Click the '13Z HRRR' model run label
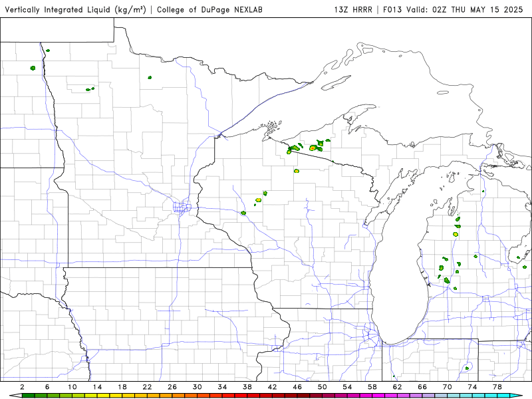The width and height of the screenshot is (532, 399). (353, 10)
